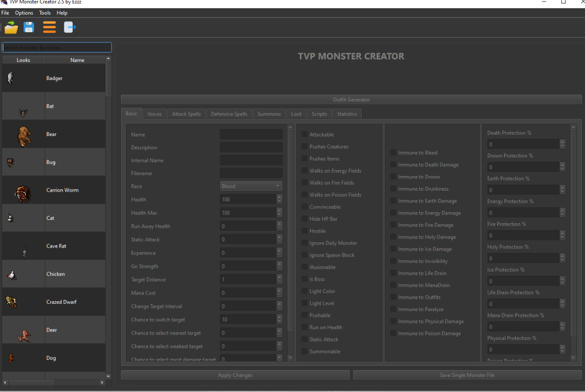Toggle the Is Boss checkbox
585x392 pixels.
pos(304,279)
